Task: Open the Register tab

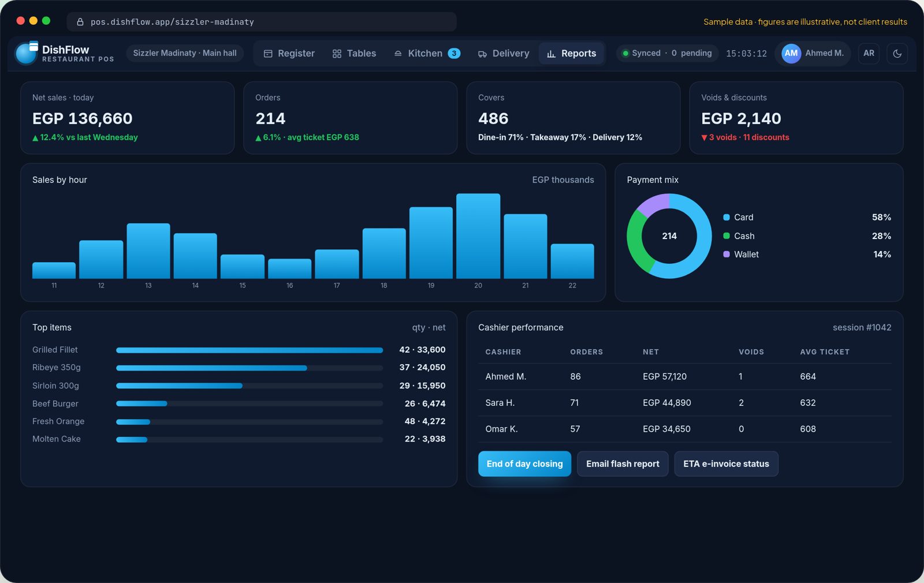Action: 289,53
